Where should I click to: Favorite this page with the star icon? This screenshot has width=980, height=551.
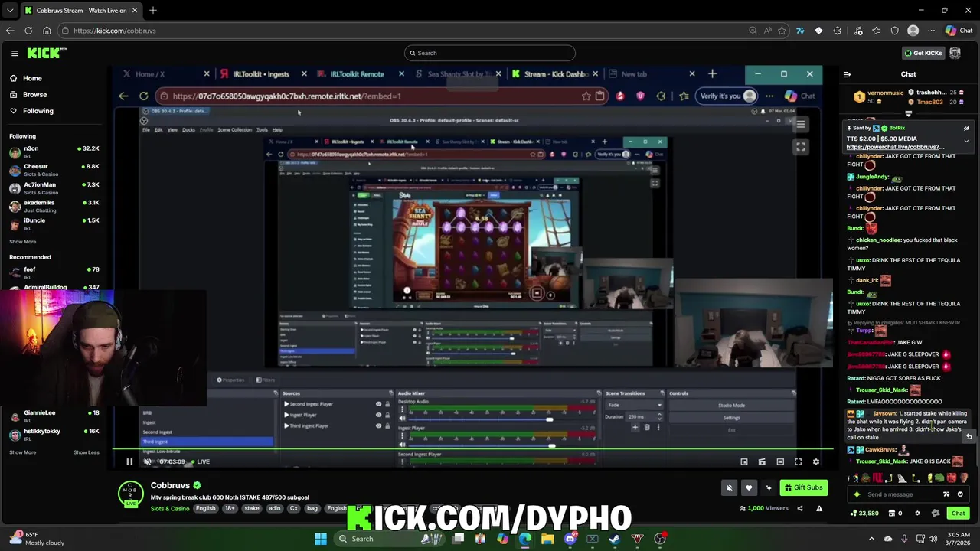782,31
